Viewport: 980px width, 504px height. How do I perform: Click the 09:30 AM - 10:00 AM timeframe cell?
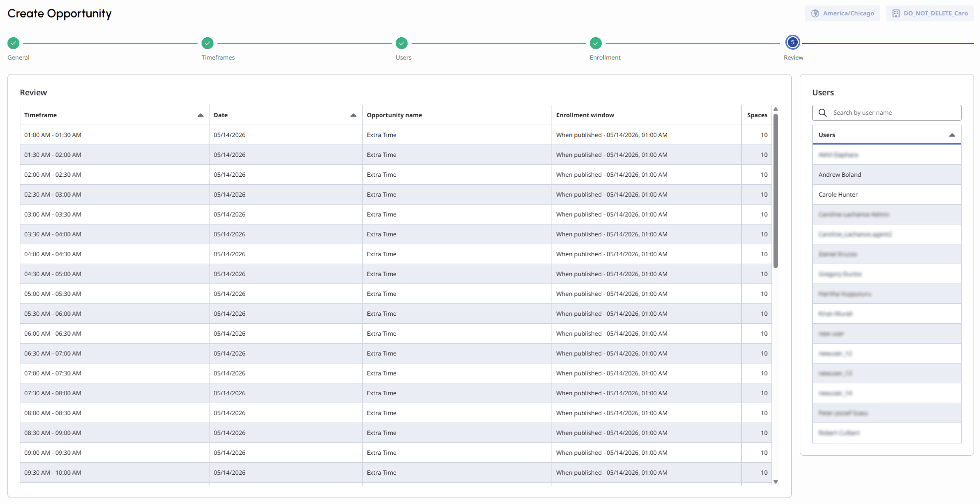tap(115, 473)
